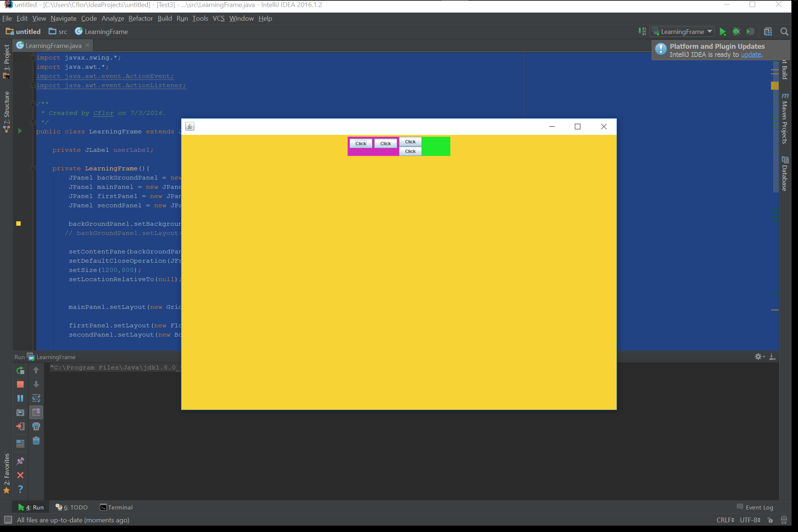Open search everywhere with the magnifier icon
This screenshot has width=798, height=532.
pos(784,31)
